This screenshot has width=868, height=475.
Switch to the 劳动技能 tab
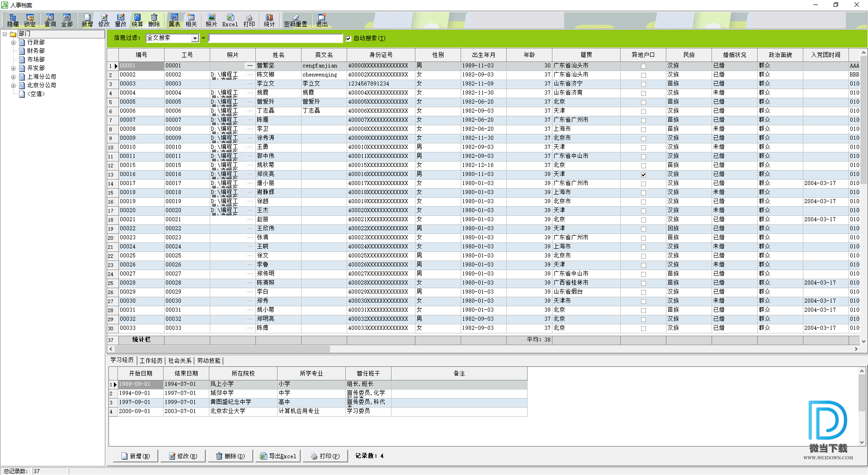[x=209, y=361]
